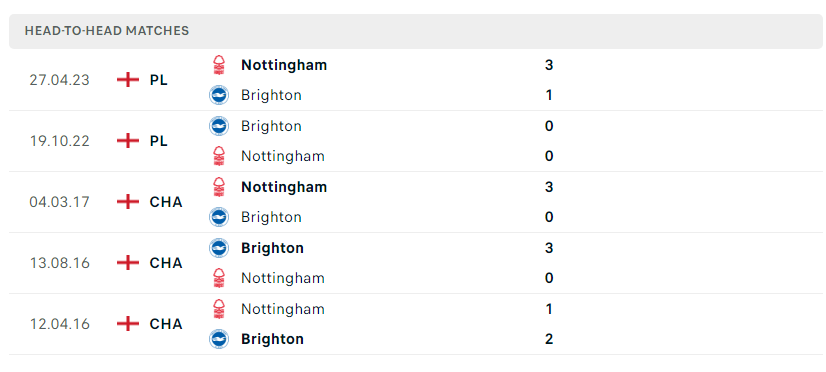
Task: Click Brighton crest in 13.08.16 match
Action: click(x=219, y=248)
